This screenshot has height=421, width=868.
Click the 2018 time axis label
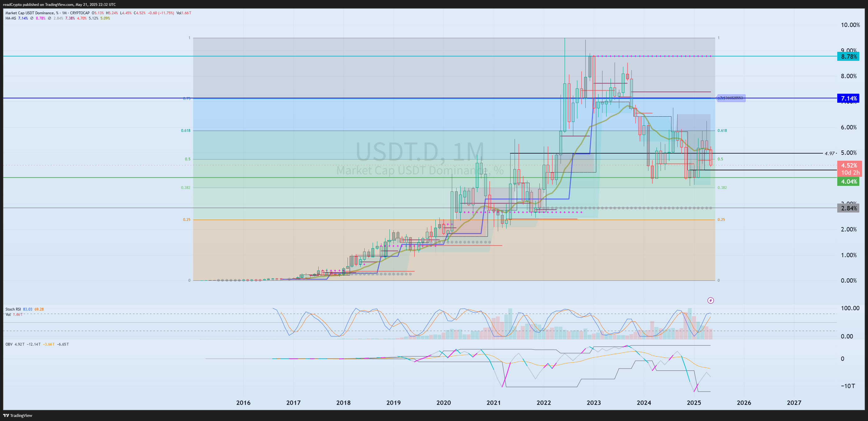click(x=343, y=402)
